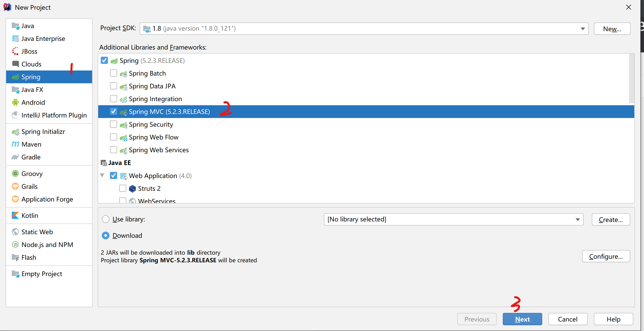Viewport: 644px width, 331px height.
Task: Enable the Spring Data JPA checkbox
Action: point(114,86)
